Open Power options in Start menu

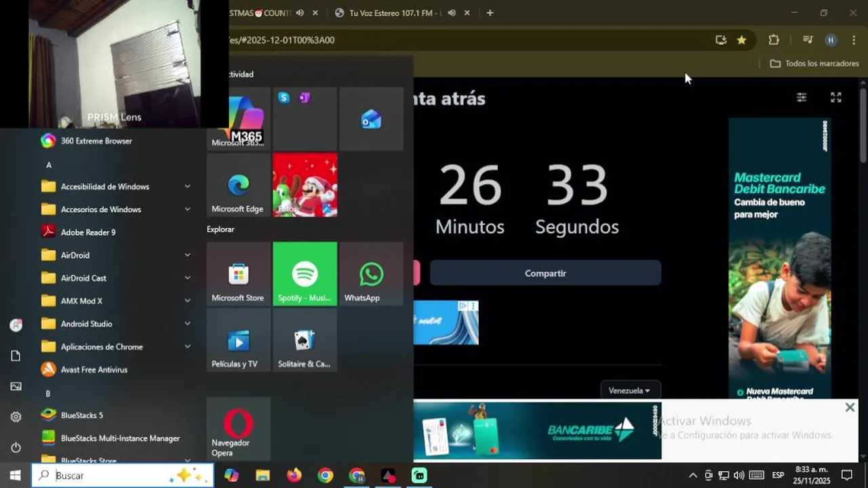(16, 447)
